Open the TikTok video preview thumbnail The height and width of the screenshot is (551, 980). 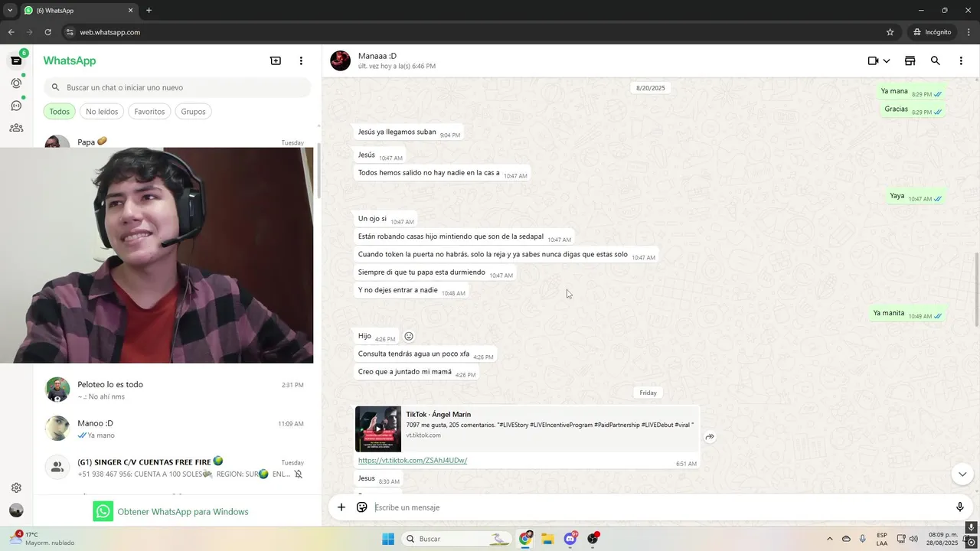[378, 429]
